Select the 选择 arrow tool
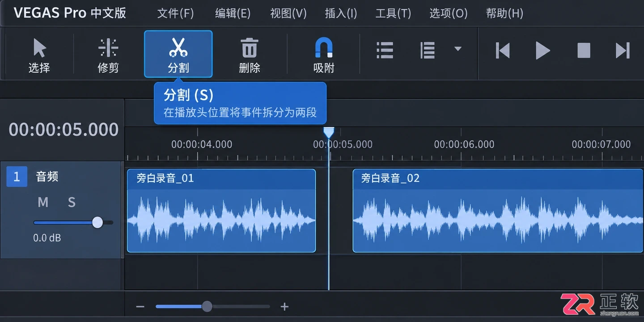Viewport: 644px width, 322px height. (39, 55)
